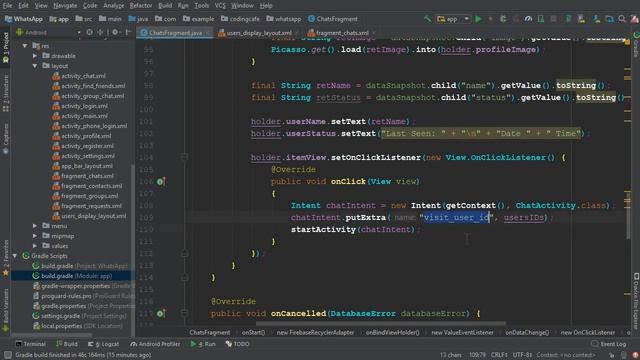Open Device File Explorer side tab
This screenshot has width=640, height=360.
pos(636,301)
